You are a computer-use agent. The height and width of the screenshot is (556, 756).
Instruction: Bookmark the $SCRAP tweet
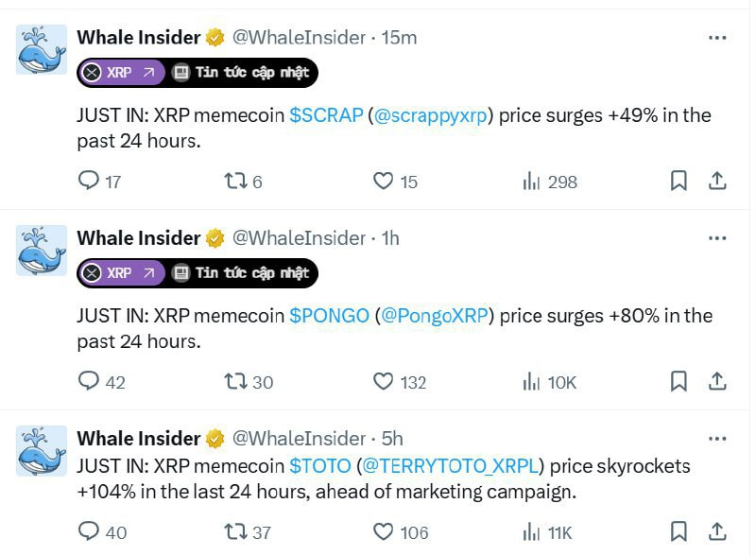pyautogui.click(x=679, y=182)
